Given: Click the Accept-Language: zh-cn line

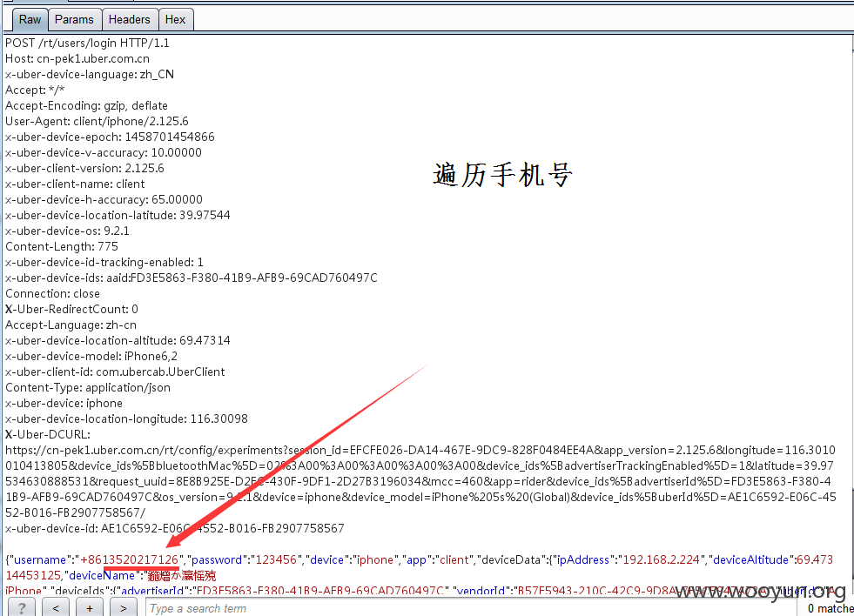Looking at the screenshot, I should (x=71, y=325).
